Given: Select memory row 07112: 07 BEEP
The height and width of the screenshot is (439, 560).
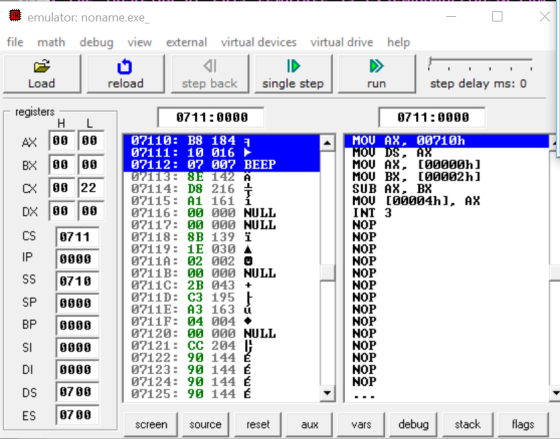Looking at the screenshot, I should (221, 165).
